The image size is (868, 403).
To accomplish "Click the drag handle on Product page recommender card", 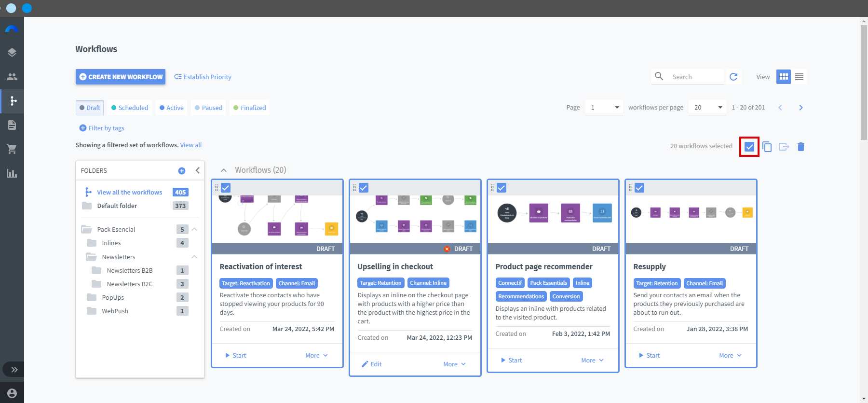I will (492, 188).
